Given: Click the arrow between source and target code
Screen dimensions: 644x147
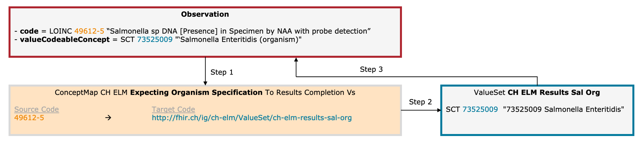Looking at the screenshot, I should pos(108,118).
